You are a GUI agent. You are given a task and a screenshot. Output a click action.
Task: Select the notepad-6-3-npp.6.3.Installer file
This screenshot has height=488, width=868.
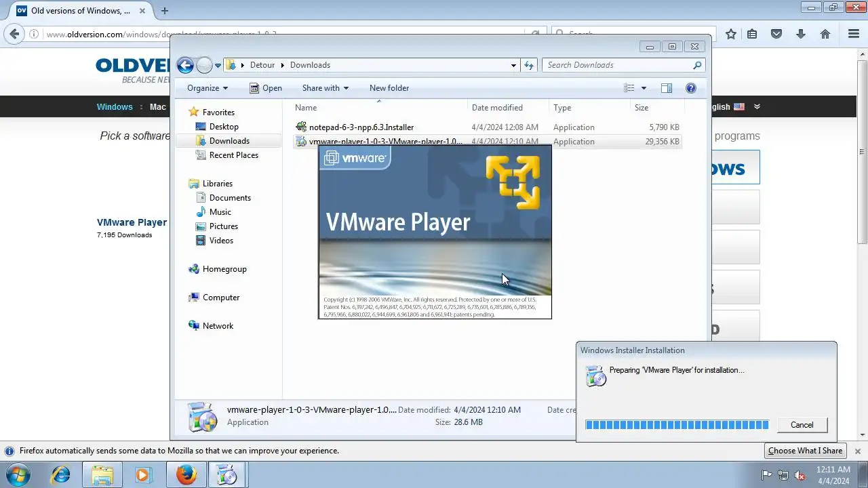pos(488,127)
